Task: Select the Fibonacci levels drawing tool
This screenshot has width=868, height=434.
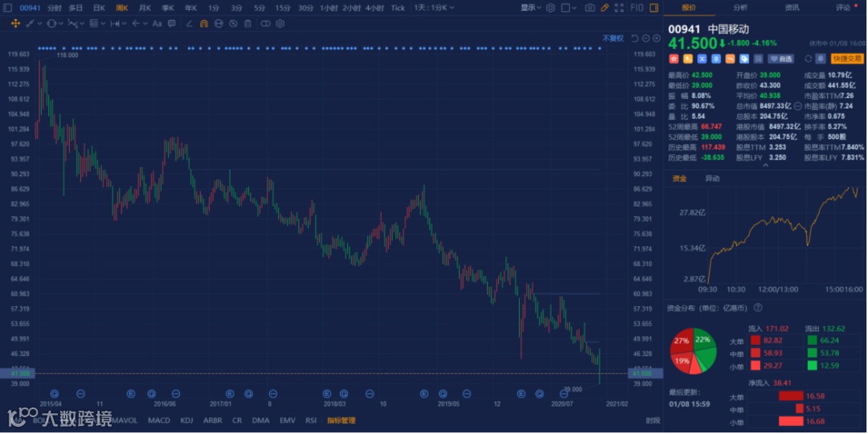Action: tap(93, 24)
